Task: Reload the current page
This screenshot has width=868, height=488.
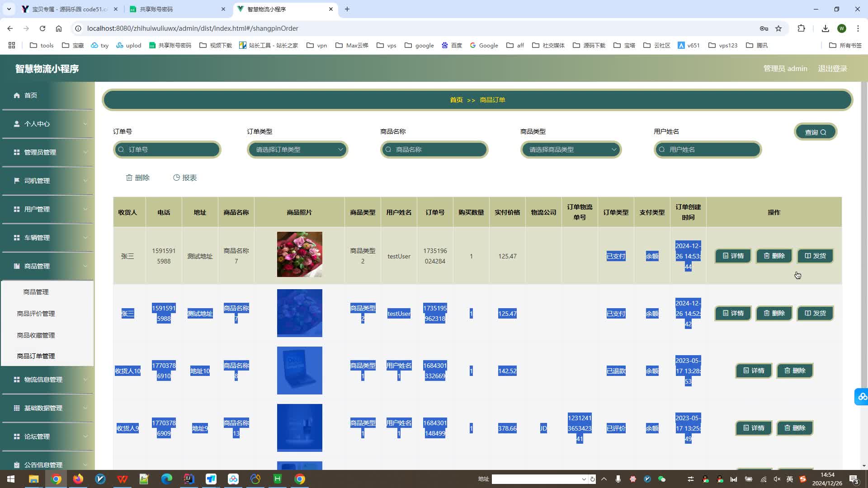Action: [x=42, y=28]
